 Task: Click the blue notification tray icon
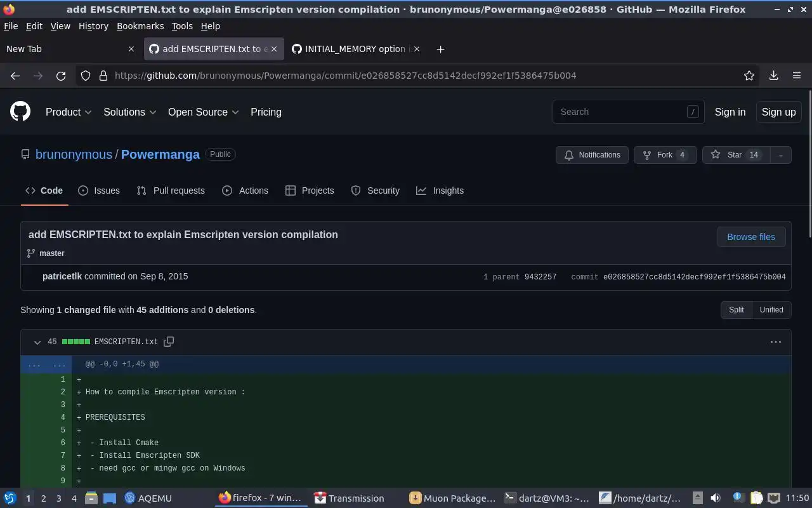738,497
